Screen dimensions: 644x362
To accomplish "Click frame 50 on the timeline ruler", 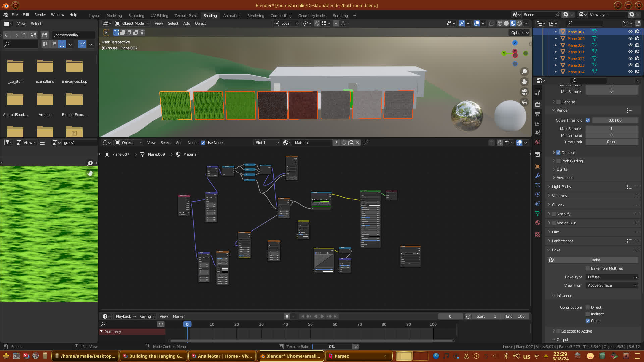I will click(x=310, y=324).
